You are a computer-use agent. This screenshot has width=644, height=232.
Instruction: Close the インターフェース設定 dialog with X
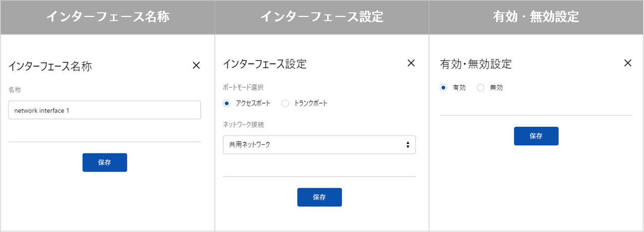(411, 63)
